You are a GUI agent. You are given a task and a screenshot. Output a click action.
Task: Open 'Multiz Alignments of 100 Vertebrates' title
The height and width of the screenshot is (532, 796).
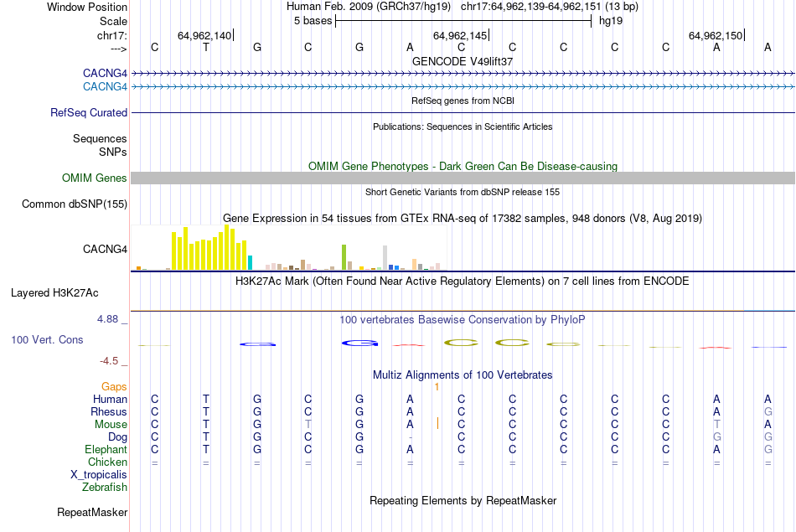click(463, 375)
